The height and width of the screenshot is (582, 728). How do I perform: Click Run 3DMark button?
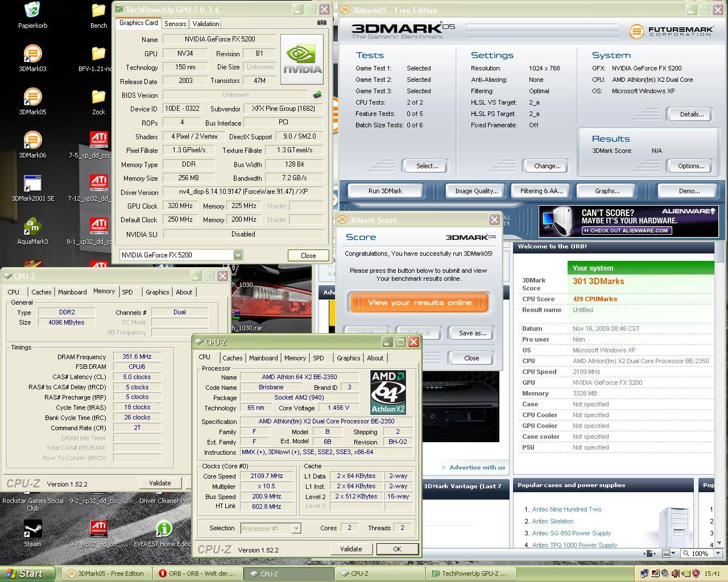point(385,191)
